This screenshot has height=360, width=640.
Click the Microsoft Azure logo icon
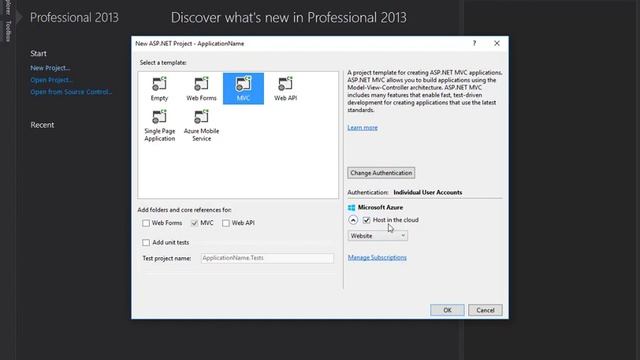pos(351,208)
